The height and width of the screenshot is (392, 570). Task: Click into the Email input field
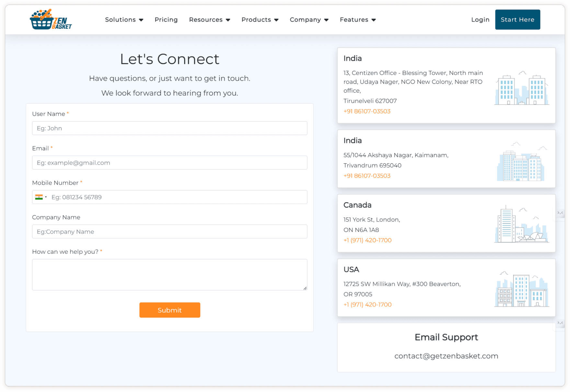click(x=170, y=163)
